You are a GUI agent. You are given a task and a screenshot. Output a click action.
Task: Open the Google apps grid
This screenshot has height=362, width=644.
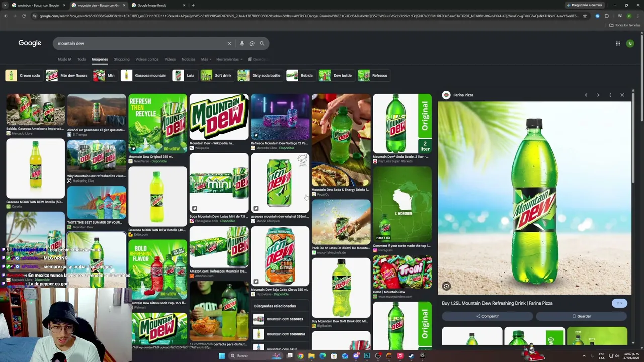coord(618,44)
